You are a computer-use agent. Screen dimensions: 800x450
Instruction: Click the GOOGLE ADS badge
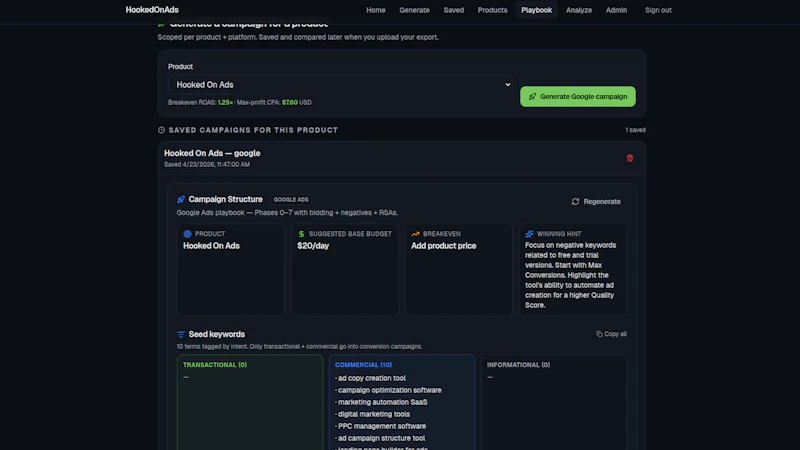click(291, 199)
